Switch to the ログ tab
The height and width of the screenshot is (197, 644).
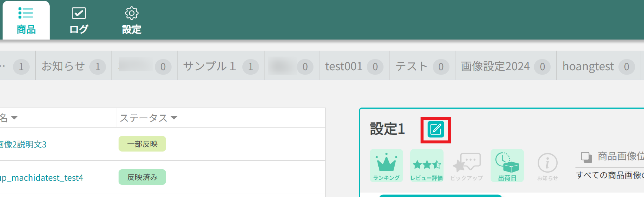79,21
